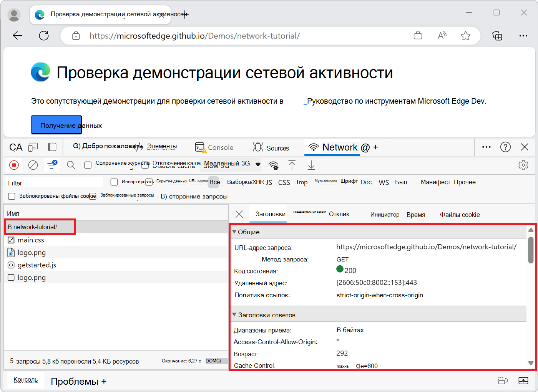538x392 pixels.
Task: Collapse the Заголовки ответов section
Action: 234,315
